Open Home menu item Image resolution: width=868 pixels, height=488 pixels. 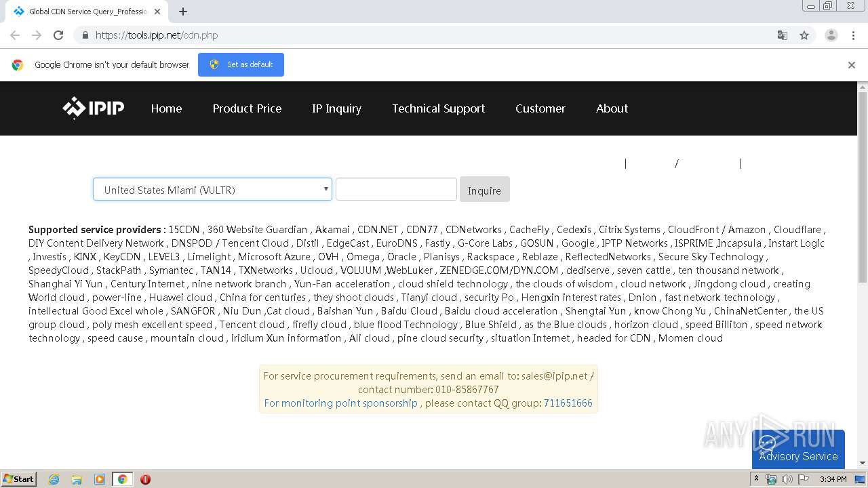166,108
